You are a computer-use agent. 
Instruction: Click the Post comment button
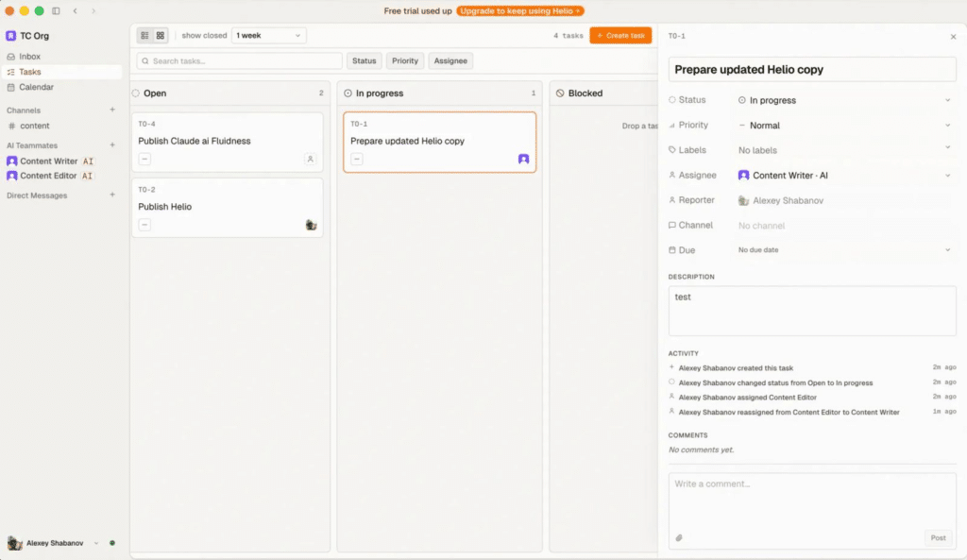[938, 537]
